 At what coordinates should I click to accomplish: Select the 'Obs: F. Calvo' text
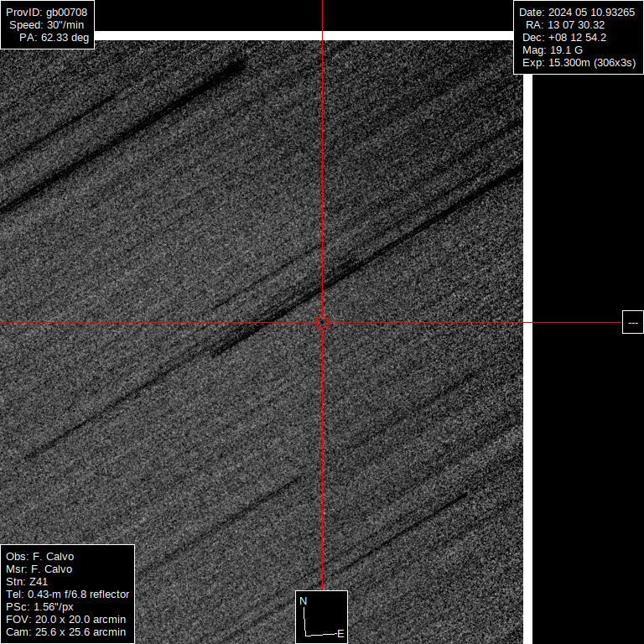click(40, 557)
